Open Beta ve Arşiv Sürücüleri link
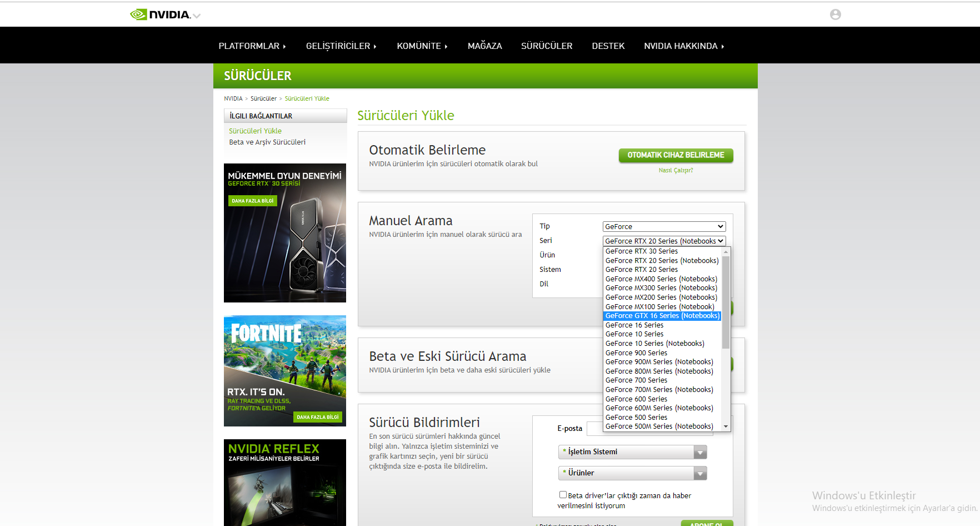 tap(267, 142)
